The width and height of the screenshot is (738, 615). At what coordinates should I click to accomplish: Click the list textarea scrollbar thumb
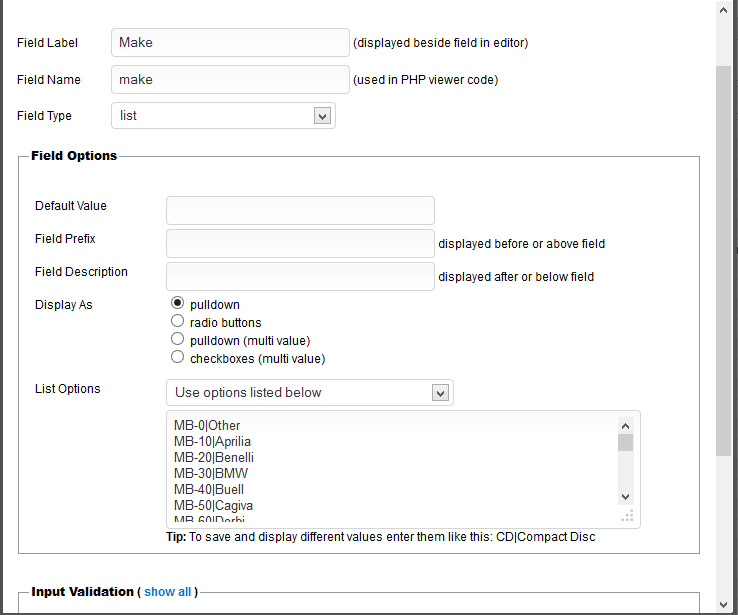[625, 442]
